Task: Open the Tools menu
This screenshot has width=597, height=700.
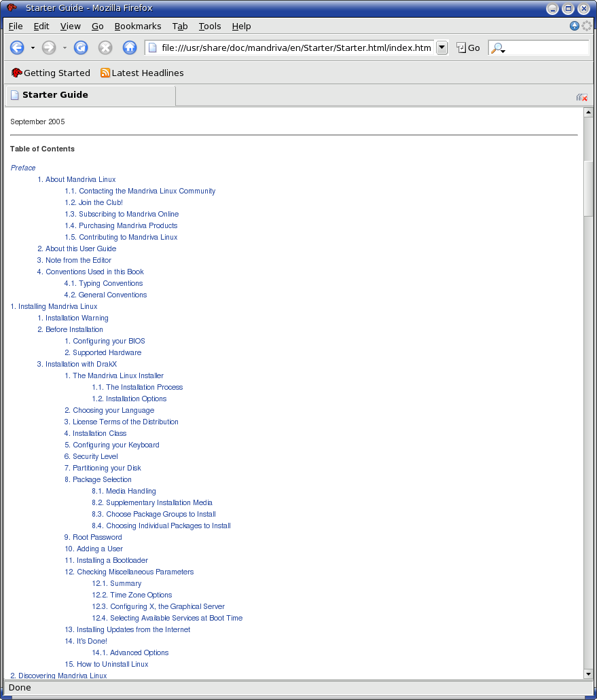Action: click(210, 26)
